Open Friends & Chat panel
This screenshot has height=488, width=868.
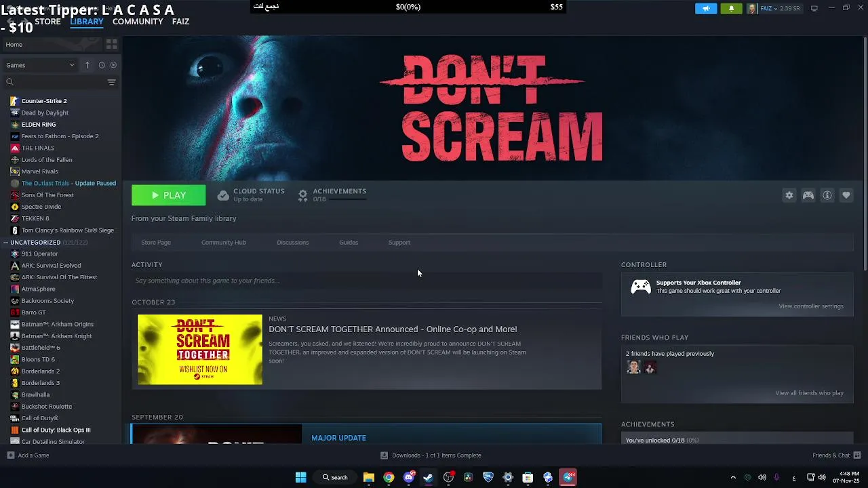pyautogui.click(x=836, y=455)
